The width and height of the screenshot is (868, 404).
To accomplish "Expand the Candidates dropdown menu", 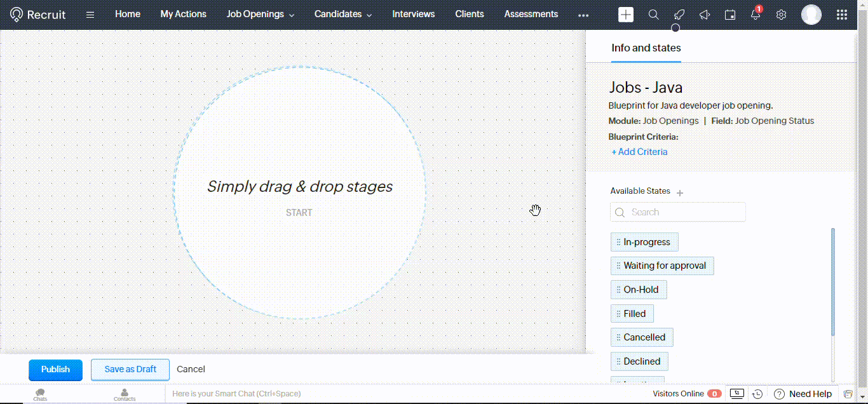I will point(342,14).
